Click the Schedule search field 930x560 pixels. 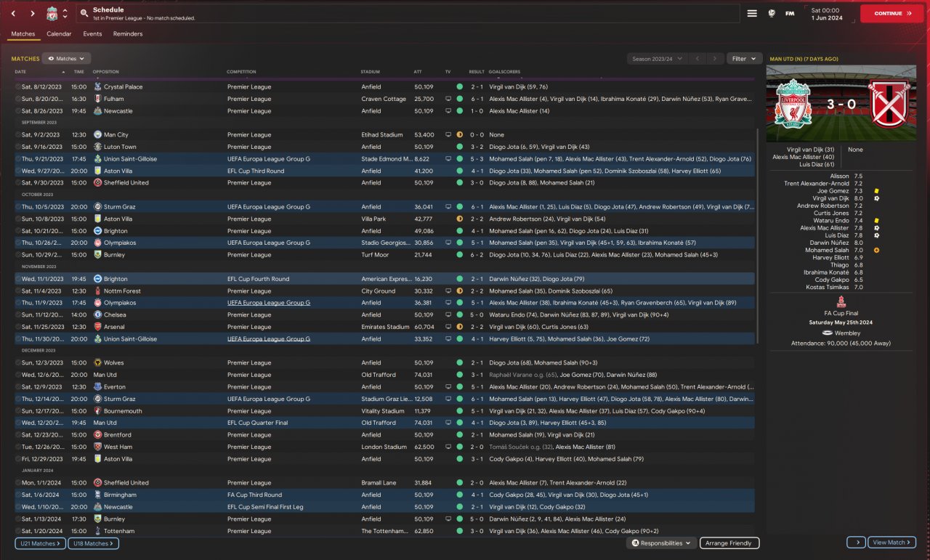pos(409,13)
